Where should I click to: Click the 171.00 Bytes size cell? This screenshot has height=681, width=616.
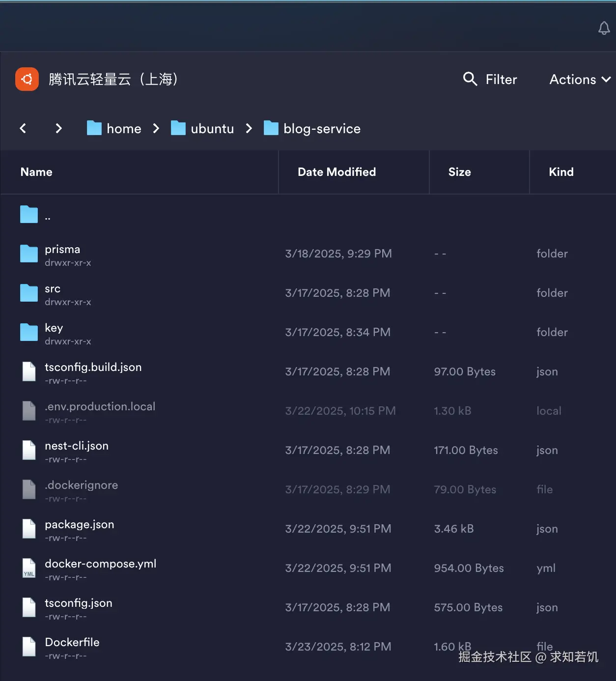point(466,450)
